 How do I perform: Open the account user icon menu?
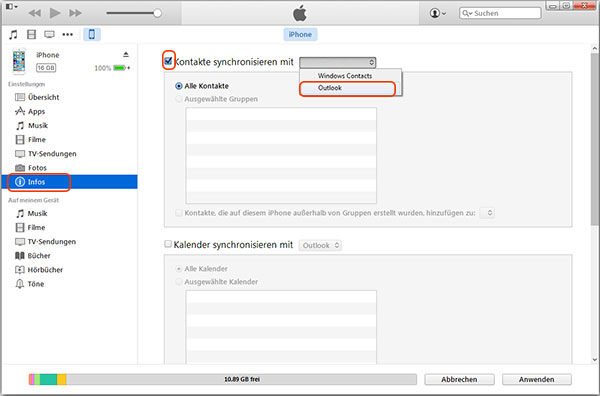pyautogui.click(x=438, y=13)
